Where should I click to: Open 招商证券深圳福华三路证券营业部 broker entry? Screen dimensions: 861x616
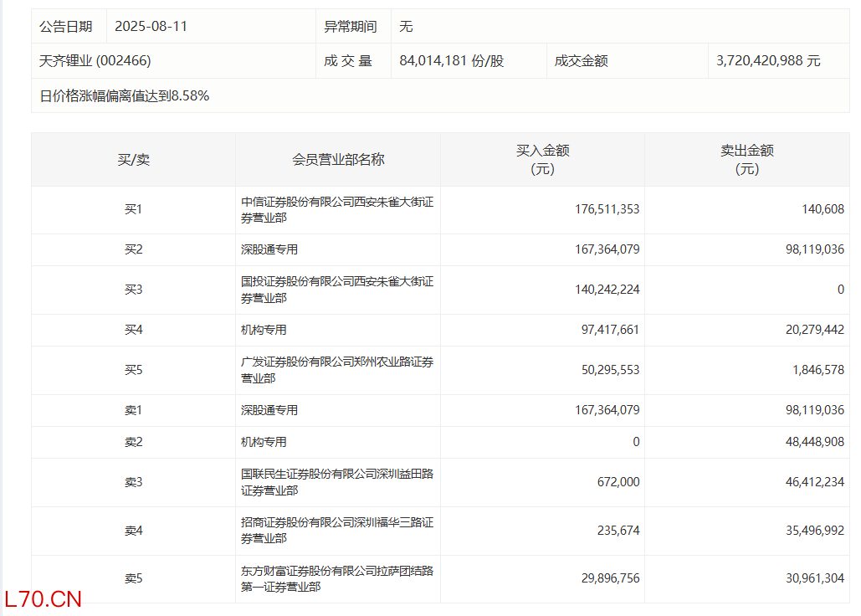336,531
